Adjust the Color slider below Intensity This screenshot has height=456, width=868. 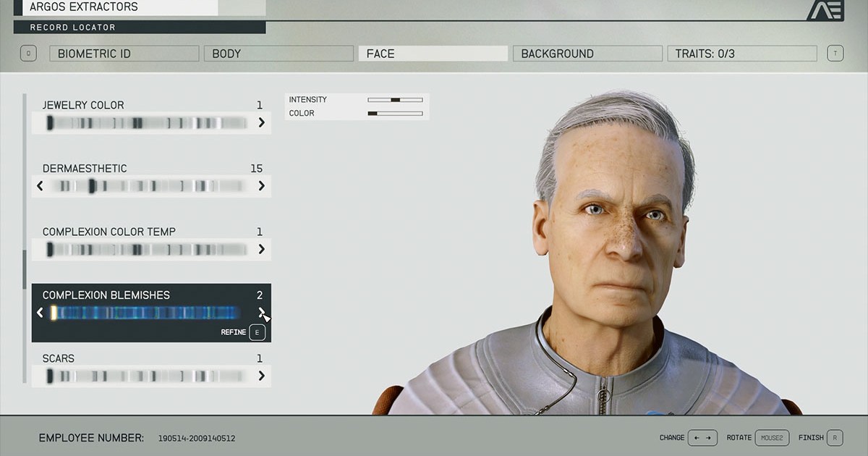(x=395, y=113)
